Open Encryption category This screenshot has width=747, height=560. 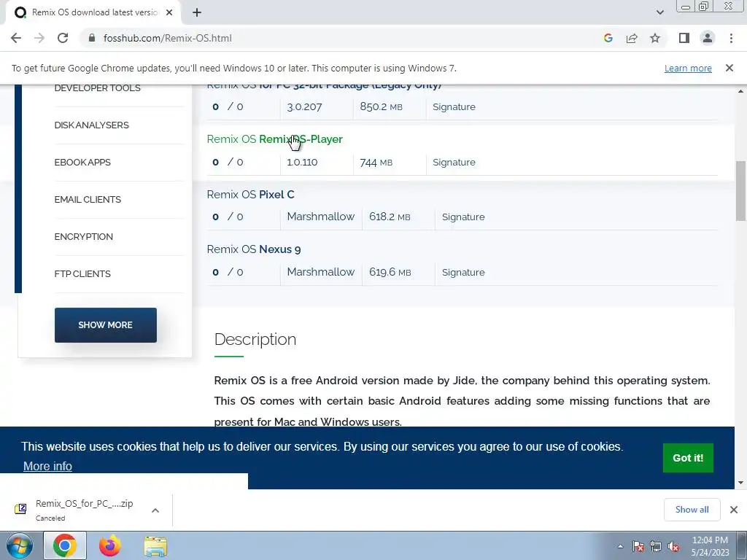(x=83, y=237)
